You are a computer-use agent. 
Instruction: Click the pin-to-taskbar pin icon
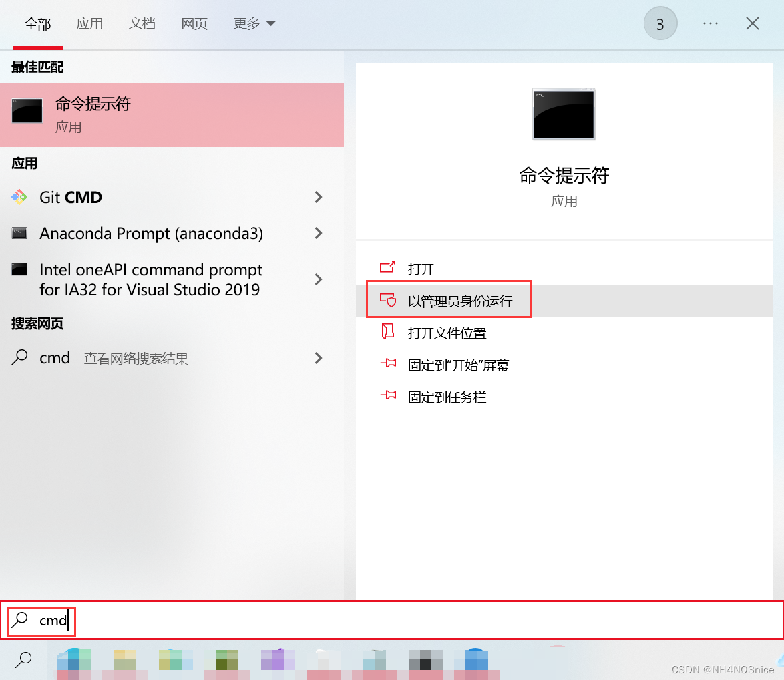[x=388, y=395]
